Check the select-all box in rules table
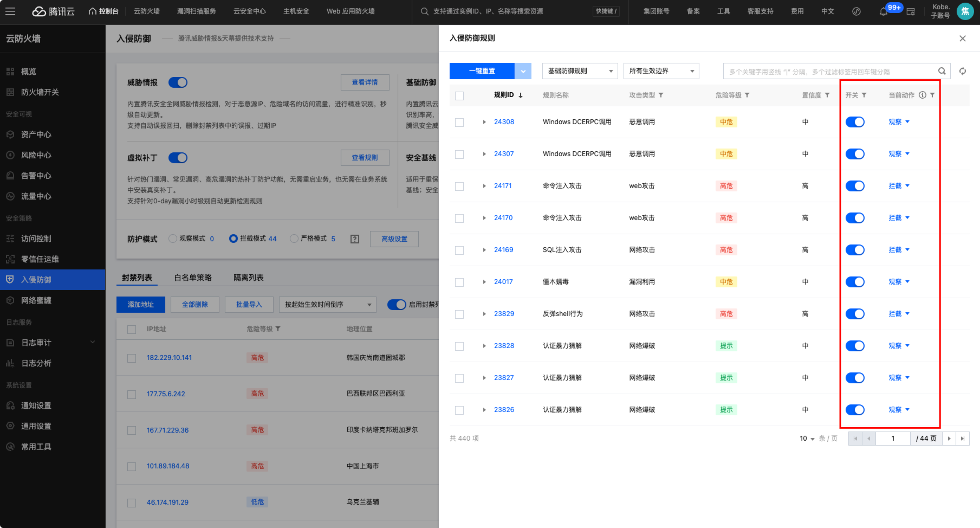 tap(459, 96)
